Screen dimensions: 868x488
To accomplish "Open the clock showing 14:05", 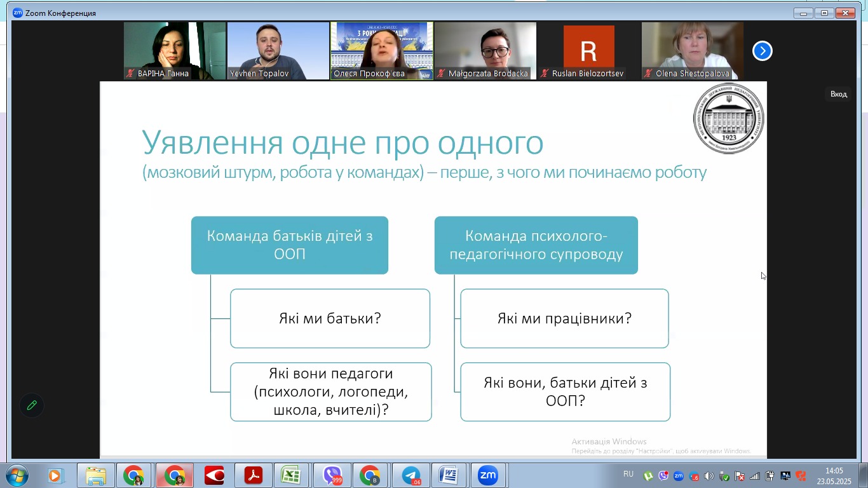I will coord(834,476).
